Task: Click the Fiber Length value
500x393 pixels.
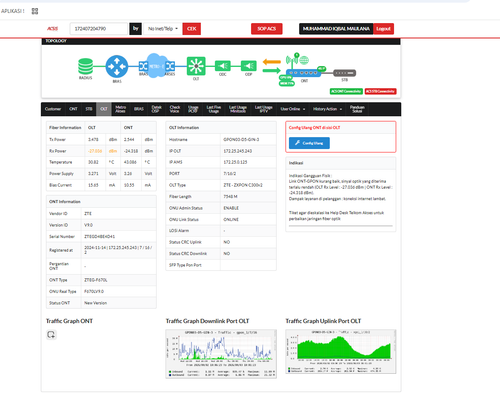Action: point(230,197)
